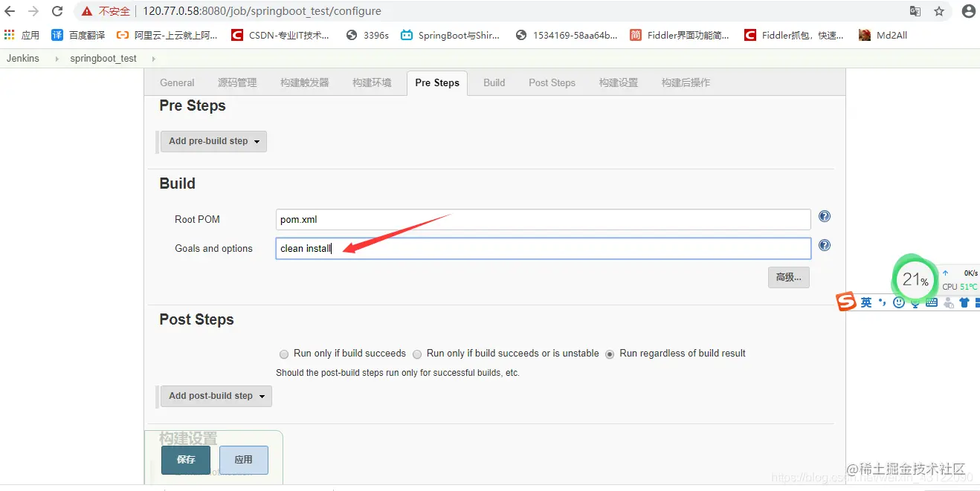Image resolution: width=980 pixels, height=491 pixels.
Task: Toggle the 英 language mode in IME bar
Action: pyautogui.click(x=866, y=302)
